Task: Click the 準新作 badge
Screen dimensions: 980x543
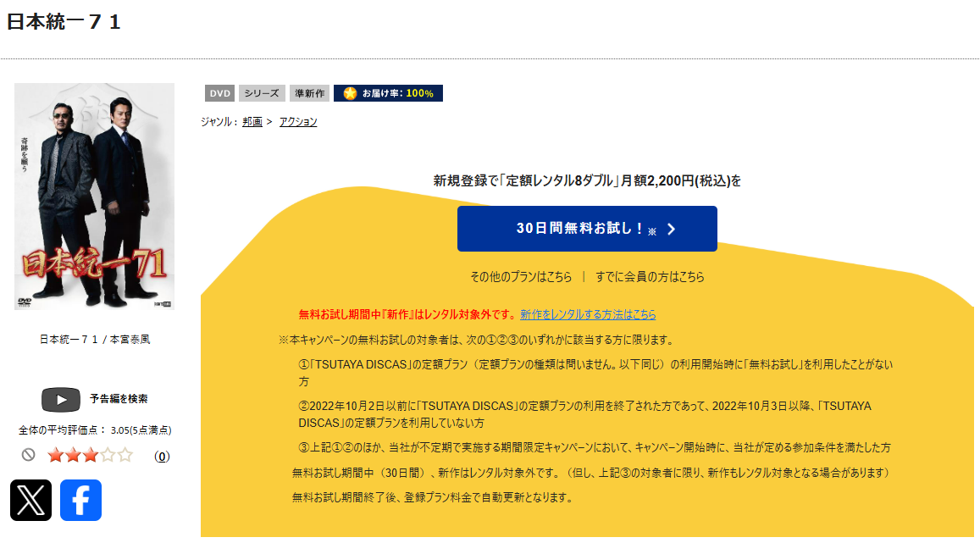Action: tap(309, 93)
